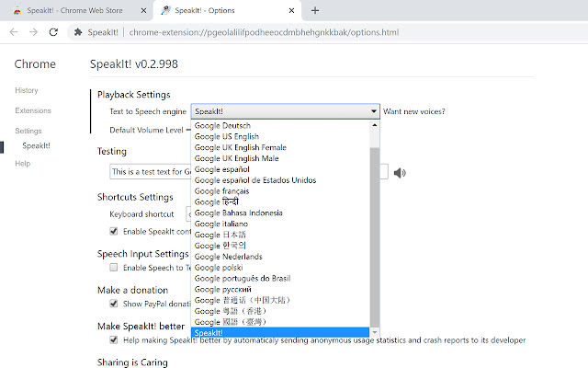Click the browser forward arrow

(33, 31)
